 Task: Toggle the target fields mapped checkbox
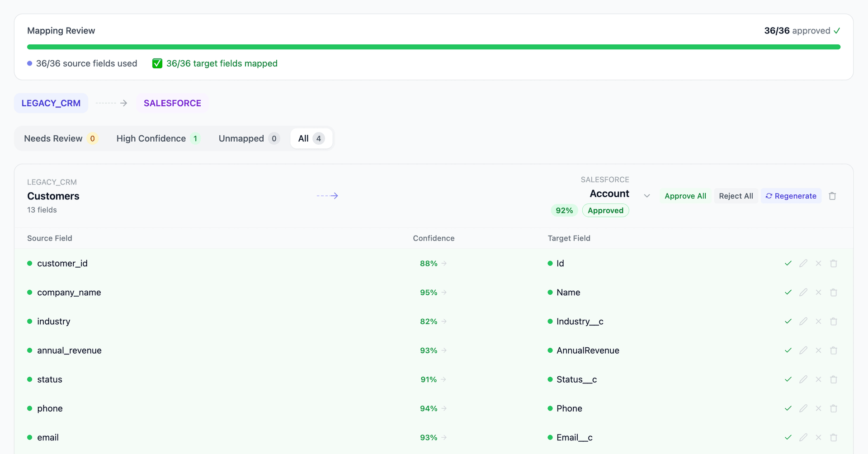point(157,63)
